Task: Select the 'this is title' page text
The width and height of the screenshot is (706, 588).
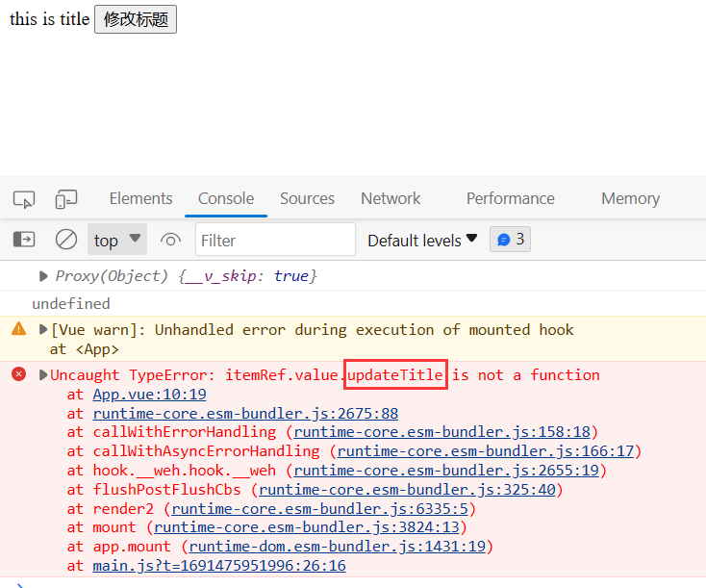Action: (x=49, y=19)
